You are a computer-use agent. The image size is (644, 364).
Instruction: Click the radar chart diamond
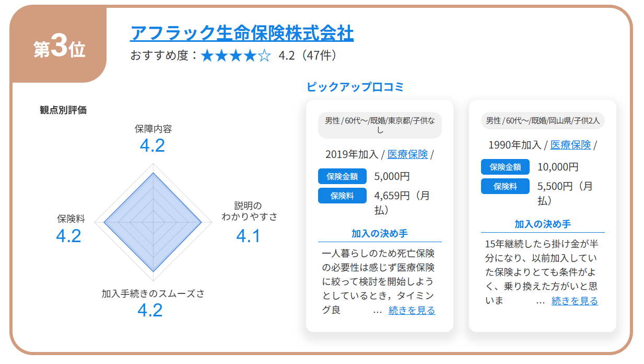pos(153,222)
